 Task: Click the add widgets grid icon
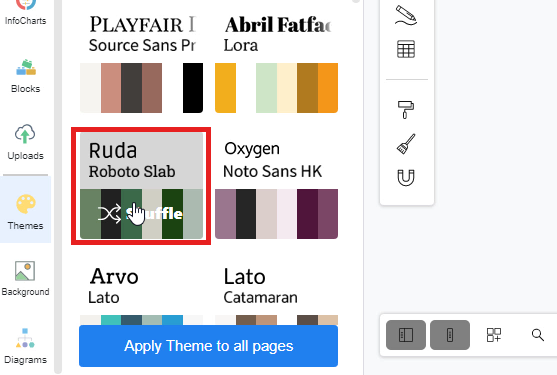tap(494, 335)
